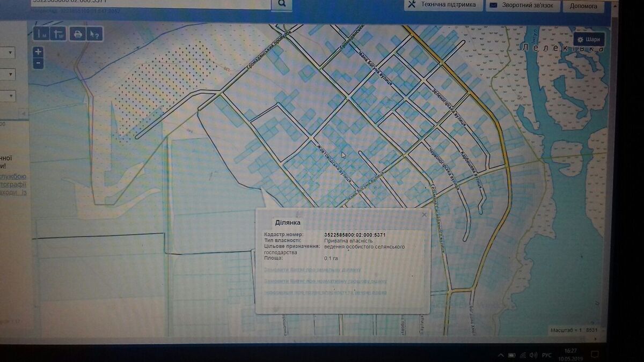Close the Ділянка info popup
Screen dimensions: 644x362
424,215
